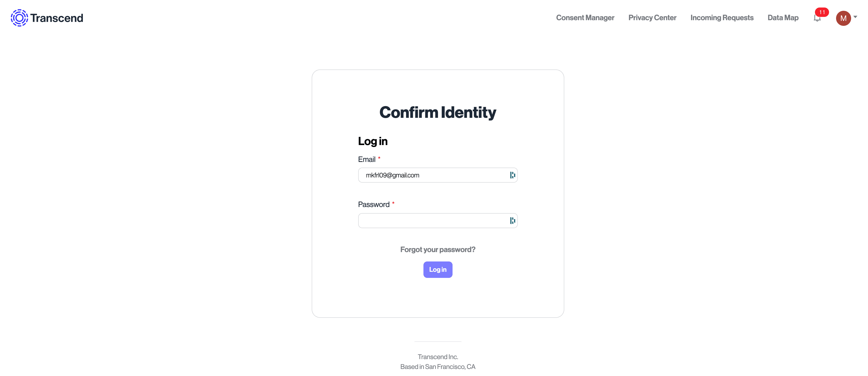Viewport: 868px width, 376px height.
Task: Expand the account dropdown caret
Action: pos(855,17)
